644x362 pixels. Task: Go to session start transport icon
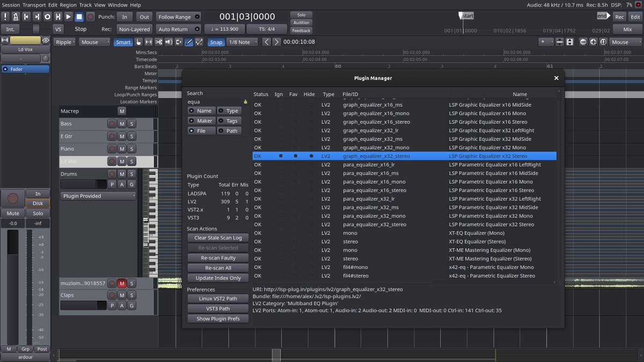point(26,17)
